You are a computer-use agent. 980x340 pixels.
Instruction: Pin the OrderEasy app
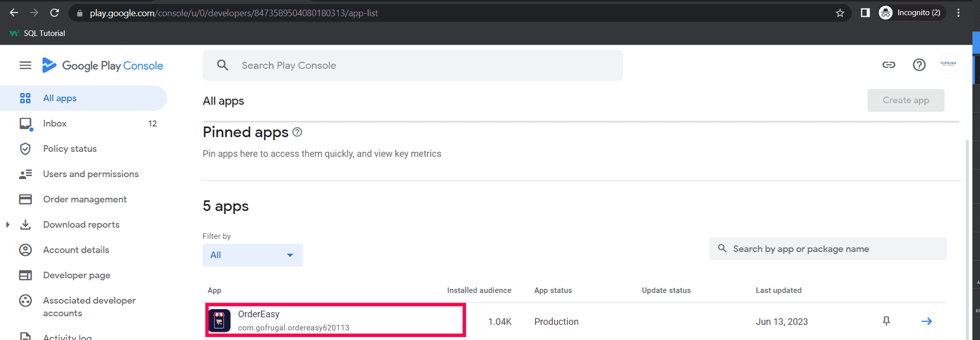tap(886, 321)
